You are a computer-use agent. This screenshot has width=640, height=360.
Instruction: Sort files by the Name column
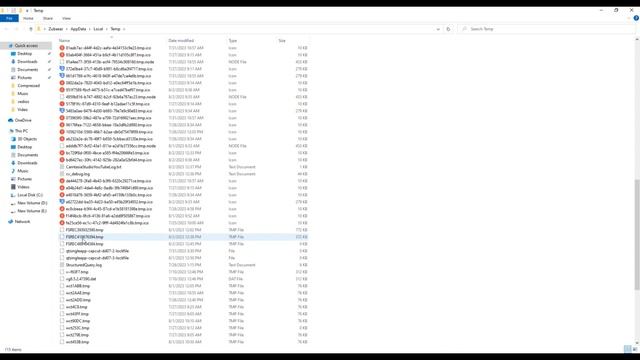[x=64, y=40]
